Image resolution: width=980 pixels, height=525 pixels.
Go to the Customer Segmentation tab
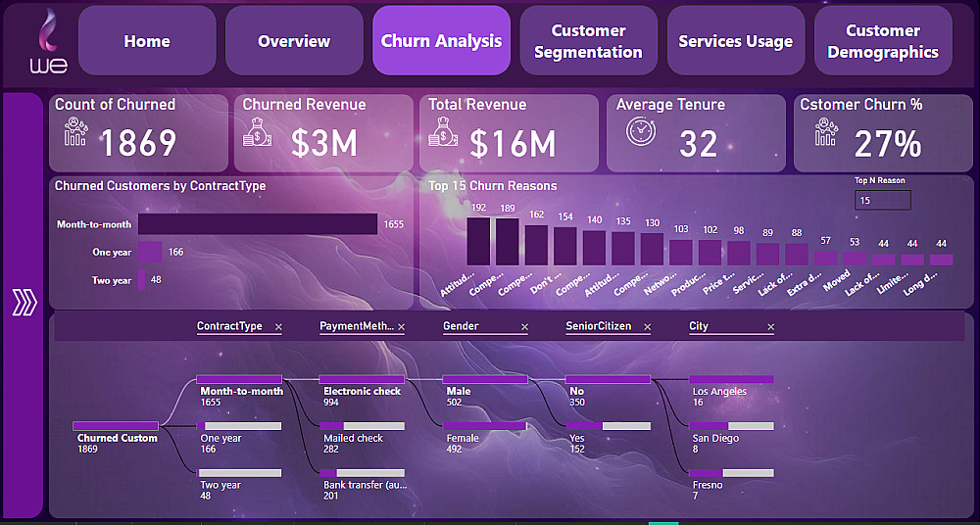click(589, 40)
